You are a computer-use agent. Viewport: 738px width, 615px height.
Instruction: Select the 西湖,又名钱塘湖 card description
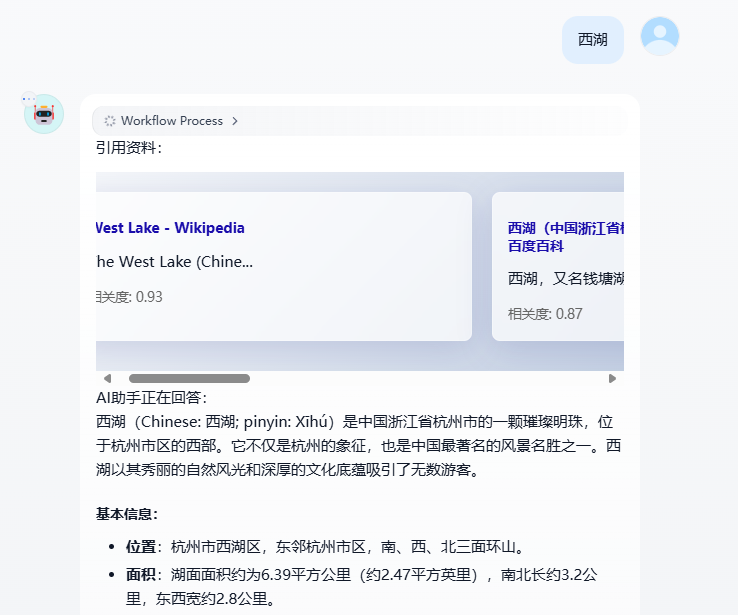click(x=565, y=278)
